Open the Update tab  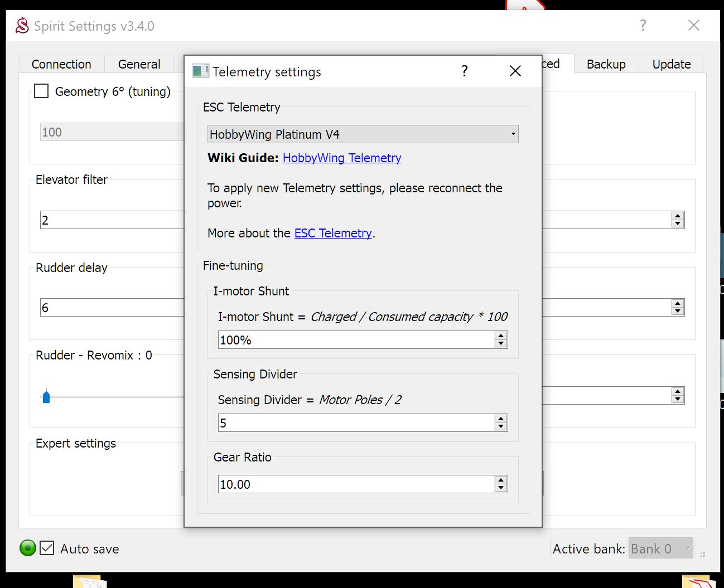pyautogui.click(x=671, y=64)
